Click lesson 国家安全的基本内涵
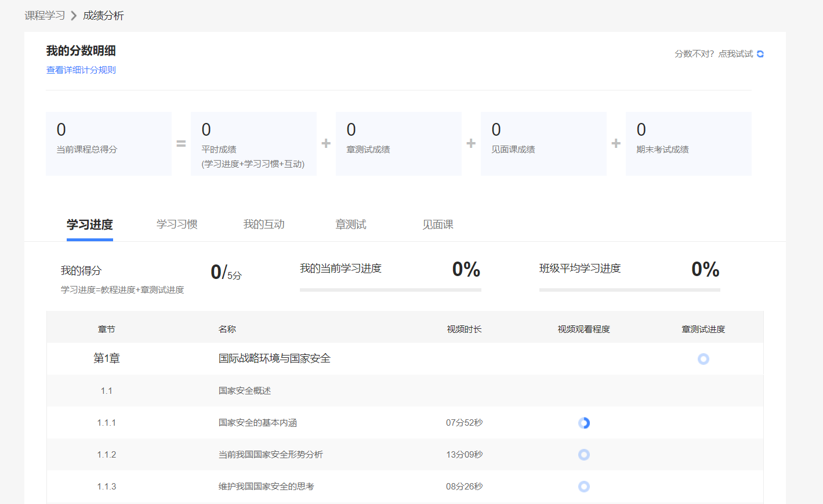The image size is (823, 504). [x=258, y=423]
